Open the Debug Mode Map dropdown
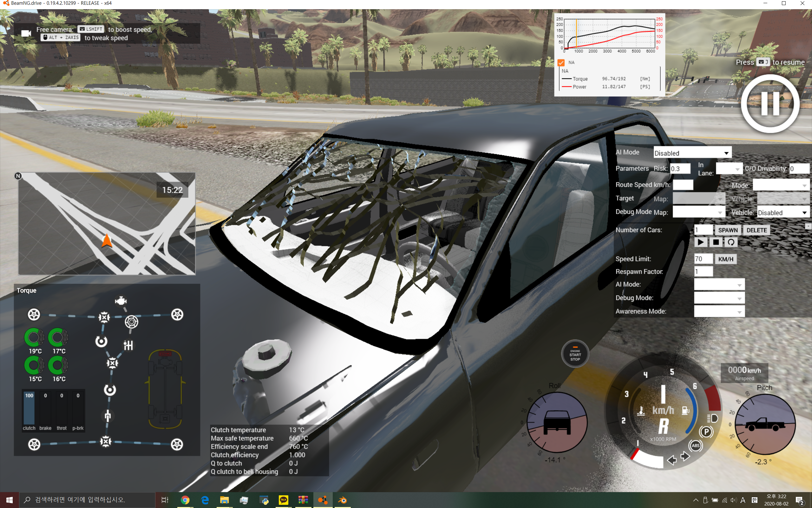This screenshot has height=508, width=812. tap(698, 212)
